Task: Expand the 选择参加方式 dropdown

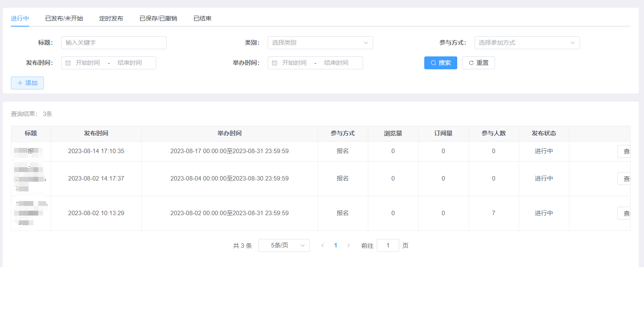Action: (527, 43)
